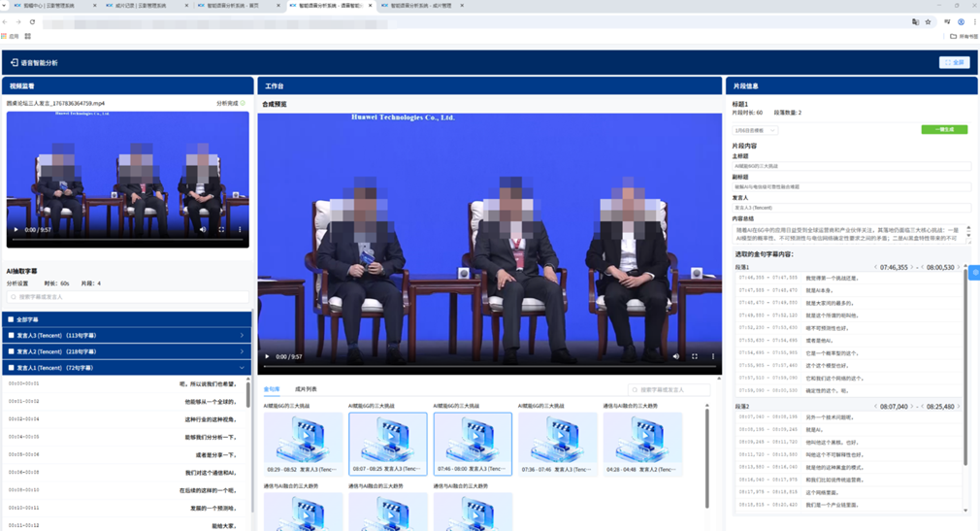Open more options on workbench preview video
Image resolution: width=980 pixels, height=531 pixels.
(x=713, y=356)
